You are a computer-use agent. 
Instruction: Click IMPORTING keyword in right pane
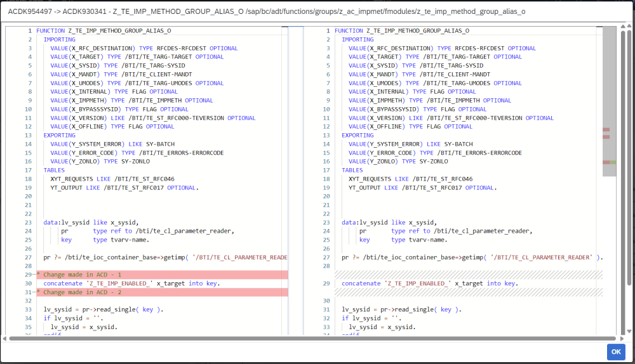358,40
